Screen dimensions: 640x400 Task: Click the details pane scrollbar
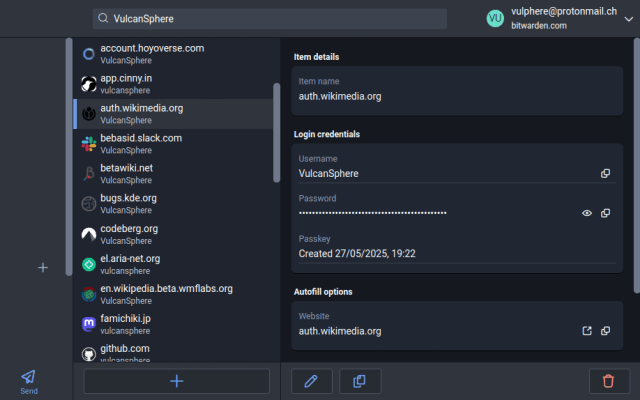click(636, 165)
